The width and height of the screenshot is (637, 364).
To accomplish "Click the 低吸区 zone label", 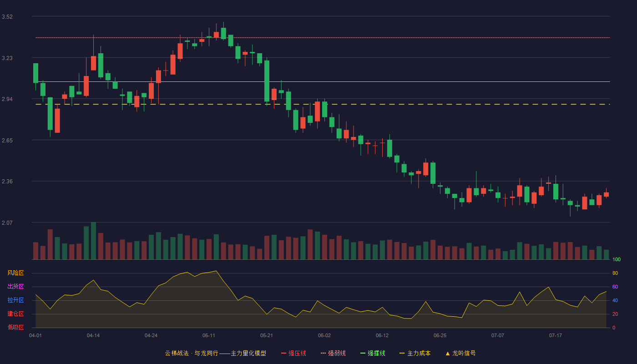I will 16,327.
